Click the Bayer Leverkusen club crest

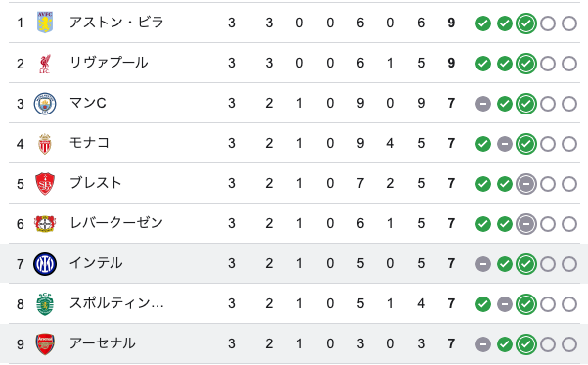click(45, 223)
